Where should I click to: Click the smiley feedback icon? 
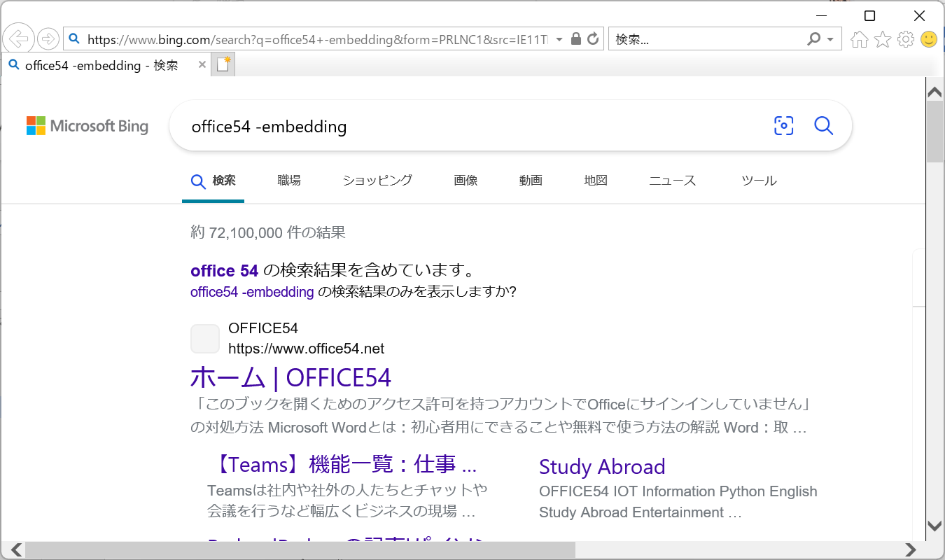coord(929,39)
